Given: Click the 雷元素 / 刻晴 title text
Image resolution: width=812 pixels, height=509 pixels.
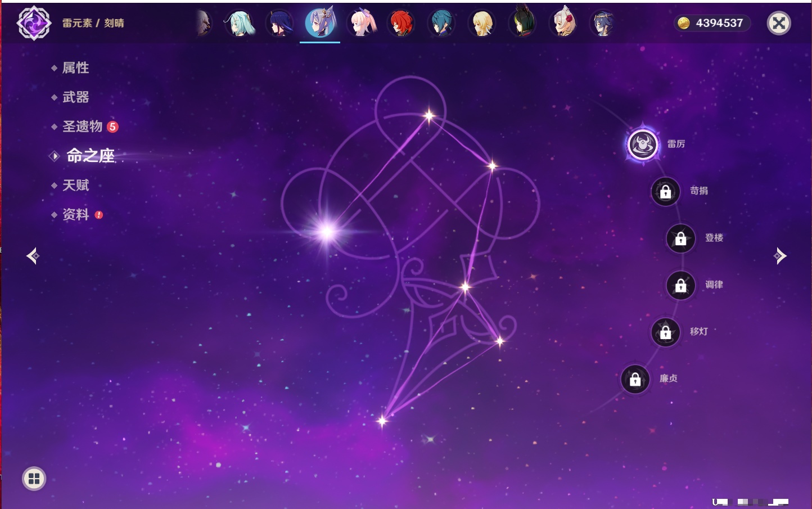Looking at the screenshot, I should [93, 23].
